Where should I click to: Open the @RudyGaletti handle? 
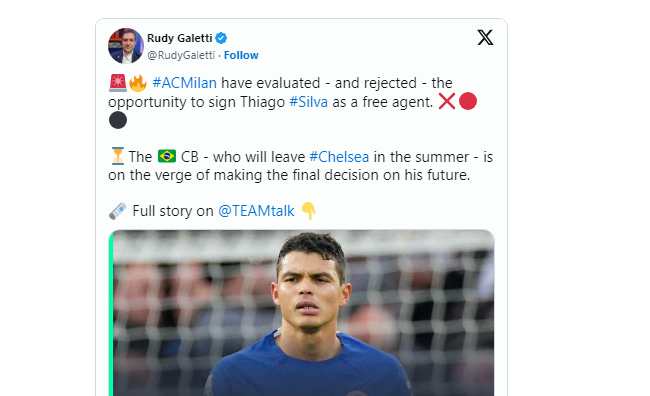(181, 55)
